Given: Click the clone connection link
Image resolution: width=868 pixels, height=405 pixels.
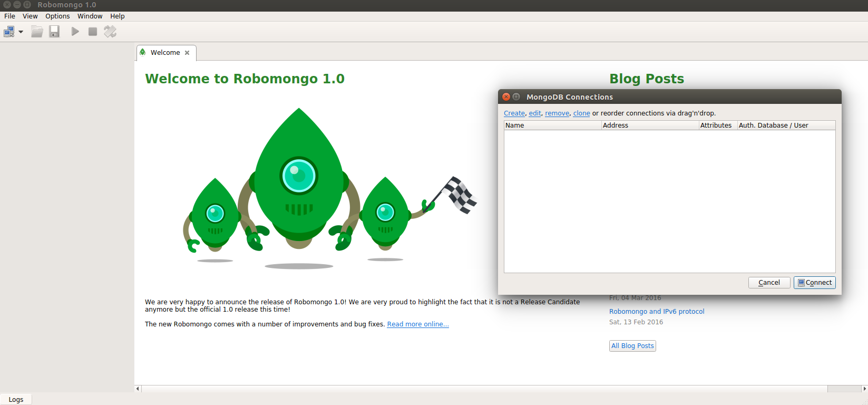Looking at the screenshot, I should tap(582, 113).
